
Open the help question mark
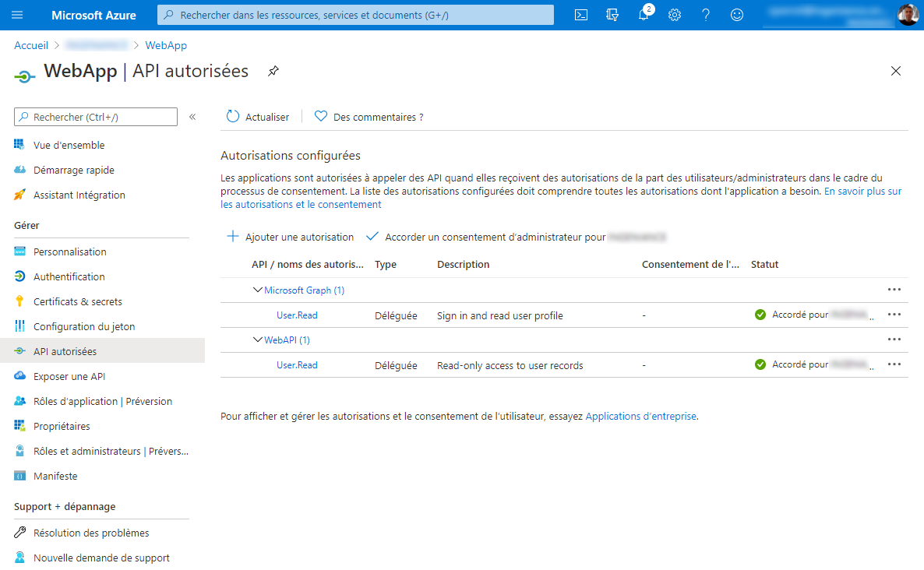click(705, 16)
